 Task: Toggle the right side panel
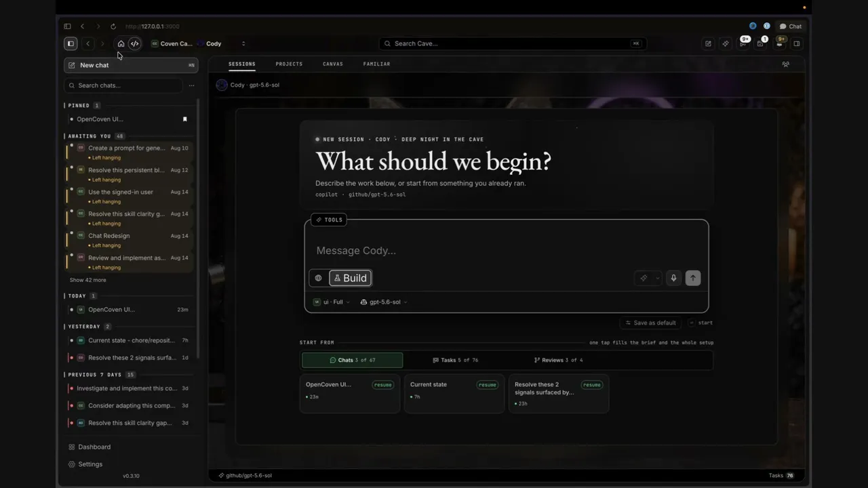pyautogui.click(x=797, y=43)
